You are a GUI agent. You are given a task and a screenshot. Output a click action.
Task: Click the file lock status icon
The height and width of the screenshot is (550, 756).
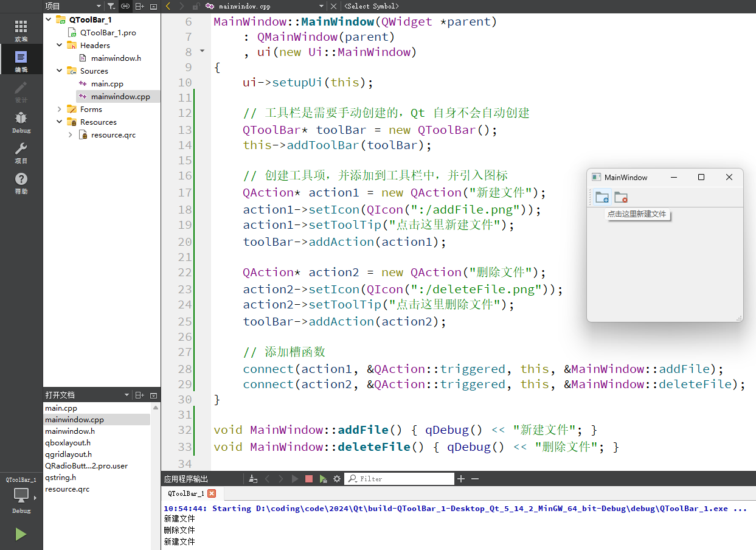195,6
